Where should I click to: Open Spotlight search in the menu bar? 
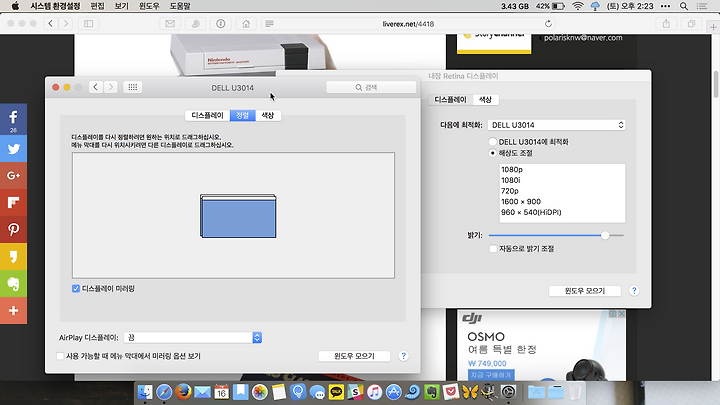pyautogui.click(x=684, y=6)
